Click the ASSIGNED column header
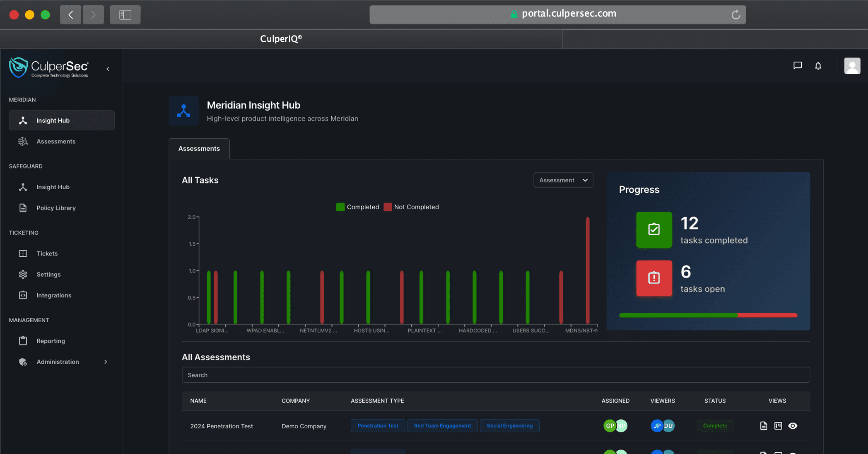Viewport: 868px width, 454px height. click(615, 401)
